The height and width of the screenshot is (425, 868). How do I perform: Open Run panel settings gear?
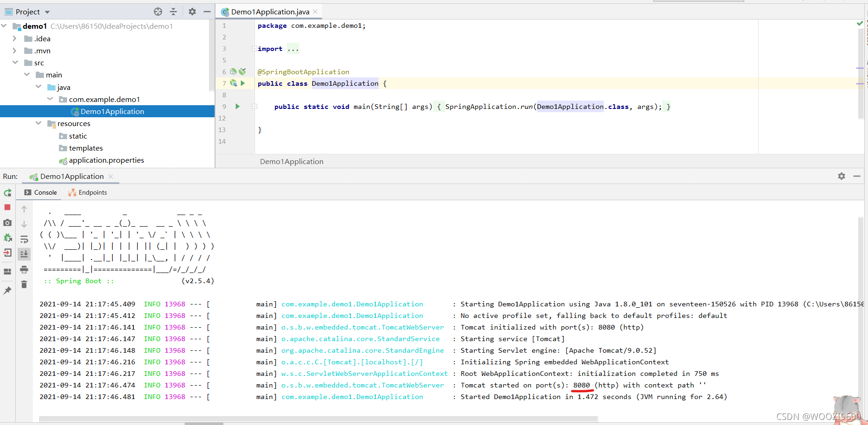coord(842,176)
